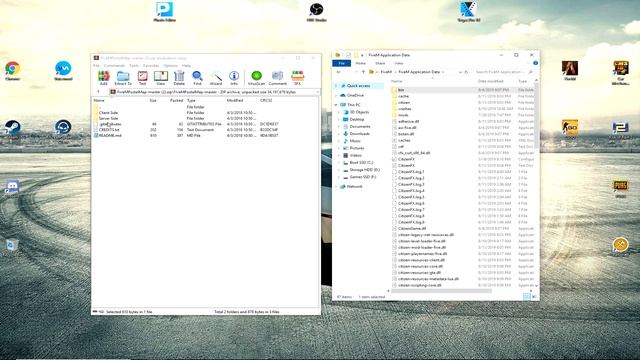Click the View icon in WinRAR toolbar
This screenshot has height=360, width=640.
pos(161,78)
